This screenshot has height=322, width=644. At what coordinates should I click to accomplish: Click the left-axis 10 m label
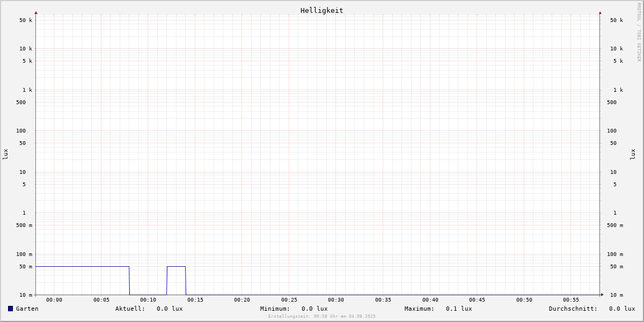[26, 295]
